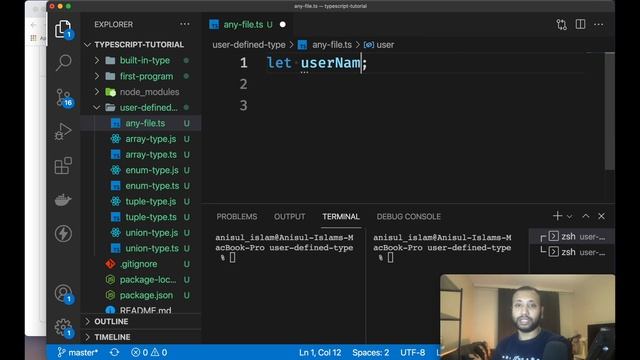Open any-file.ts in the explorer tree
The width and height of the screenshot is (640, 360).
coord(145,123)
